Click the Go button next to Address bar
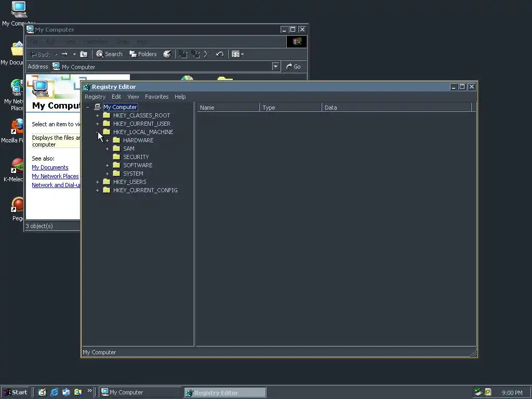This screenshot has height=399, width=532. click(x=294, y=66)
